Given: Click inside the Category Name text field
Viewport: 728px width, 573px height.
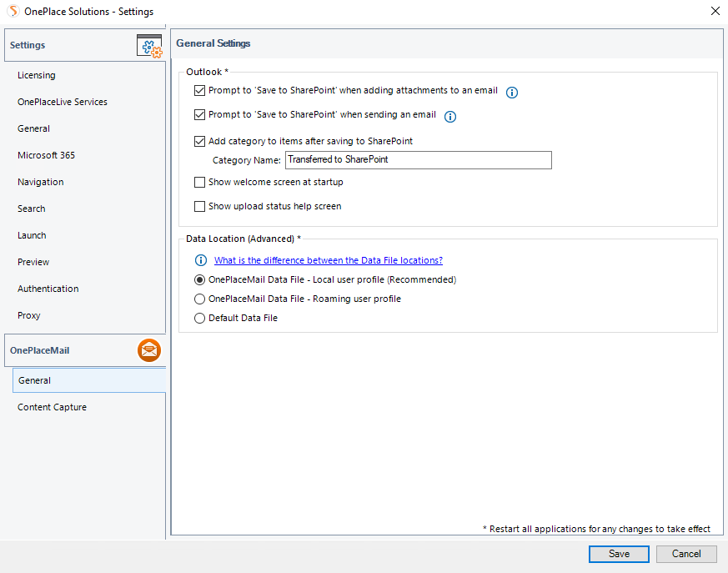Looking at the screenshot, I should 417,160.
